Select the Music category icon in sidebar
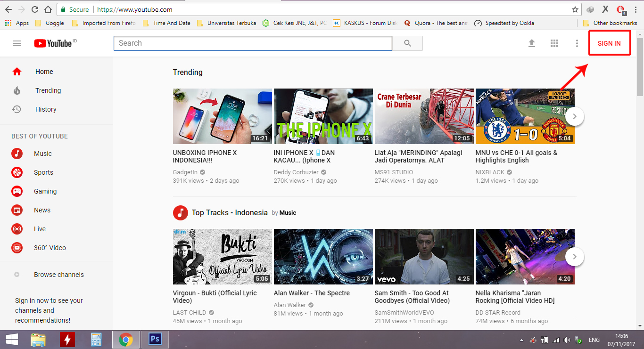Image resolution: width=644 pixels, height=349 pixels. [17, 154]
